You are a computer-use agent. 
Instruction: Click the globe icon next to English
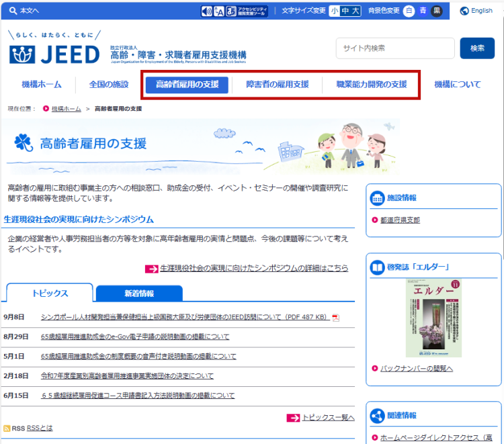[464, 11]
